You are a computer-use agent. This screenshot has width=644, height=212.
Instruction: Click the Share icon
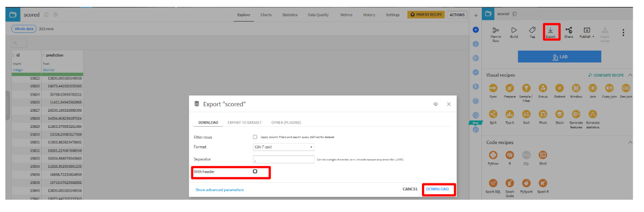(x=568, y=32)
